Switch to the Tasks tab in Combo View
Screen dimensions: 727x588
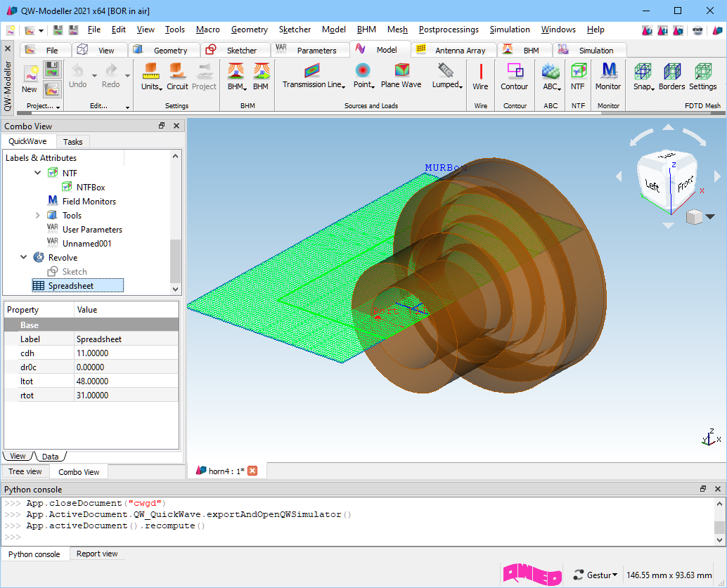pyautogui.click(x=73, y=142)
